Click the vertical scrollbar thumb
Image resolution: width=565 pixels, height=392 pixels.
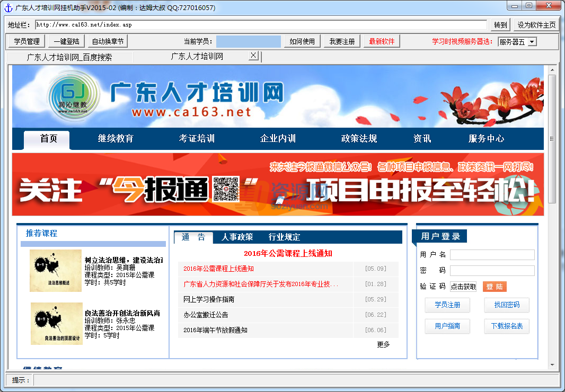[x=552, y=139]
